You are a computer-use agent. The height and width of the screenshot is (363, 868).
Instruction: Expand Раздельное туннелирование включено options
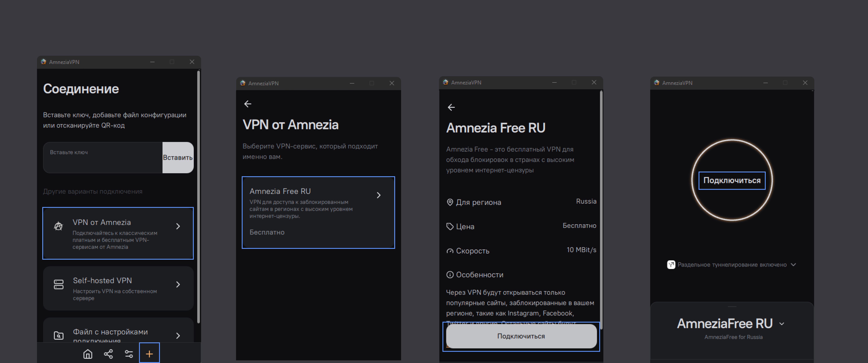pyautogui.click(x=794, y=265)
